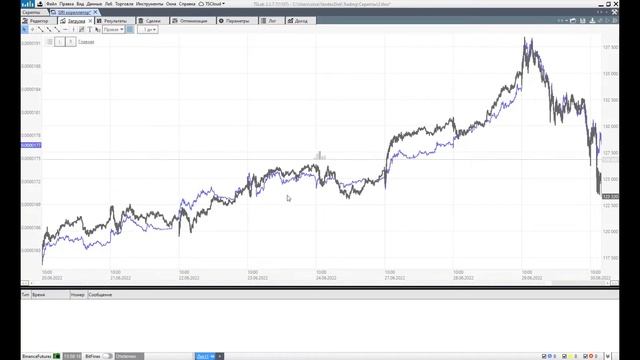Click the highlighted price label on left axis
Screen dimensions: 640x360
pos(31,145)
